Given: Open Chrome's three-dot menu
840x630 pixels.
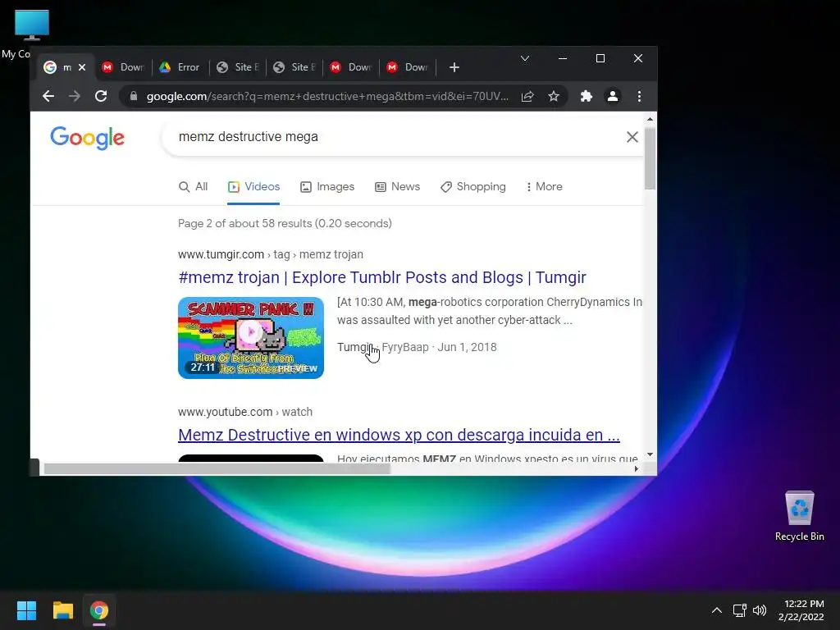Looking at the screenshot, I should tap(639, 97).
